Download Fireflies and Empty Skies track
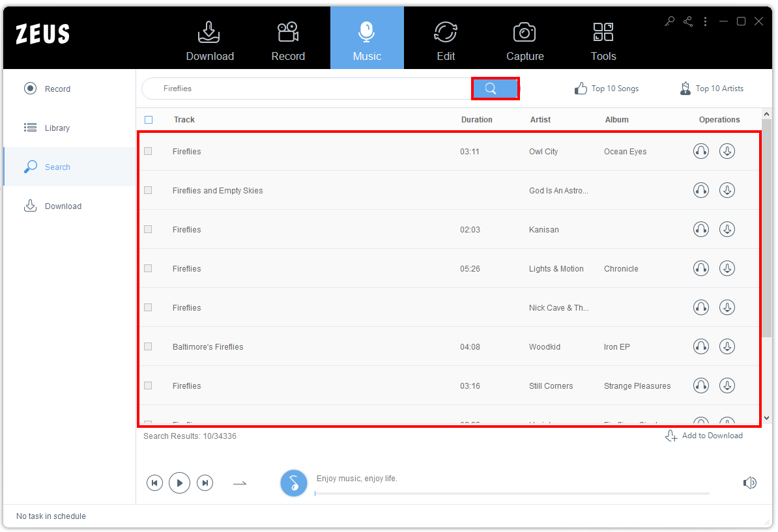 [x=727, y=190]
